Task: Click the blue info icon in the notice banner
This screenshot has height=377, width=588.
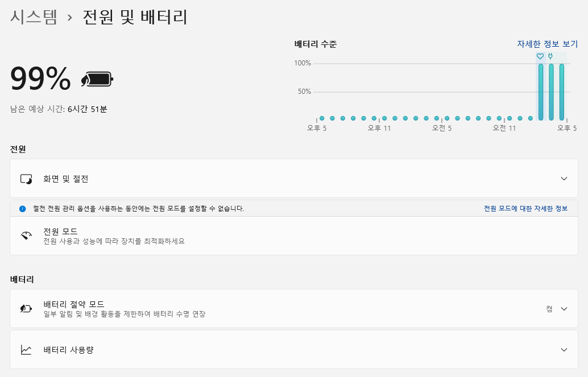Action: point(22,209)
